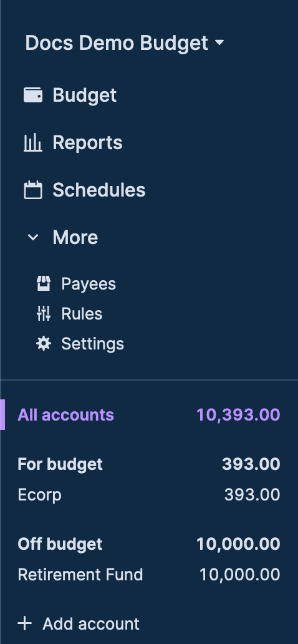Click the plus icon for Add account
298x644 pixels.
pyautogui.click(x=25, y=624)
